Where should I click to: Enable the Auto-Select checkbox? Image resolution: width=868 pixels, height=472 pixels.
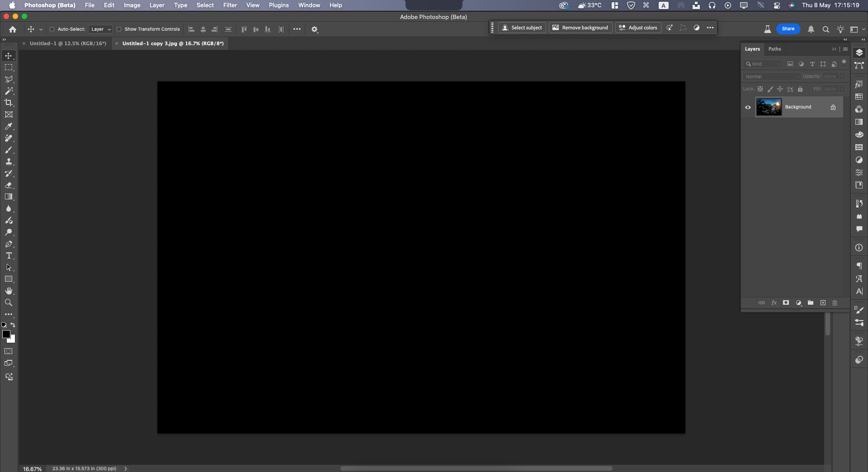coord(52,29)
